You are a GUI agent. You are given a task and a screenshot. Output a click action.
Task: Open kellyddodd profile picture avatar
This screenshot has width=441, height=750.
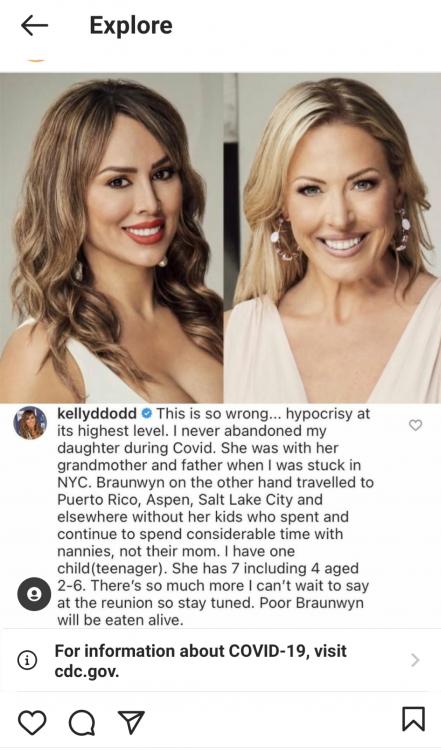(30, 423)
